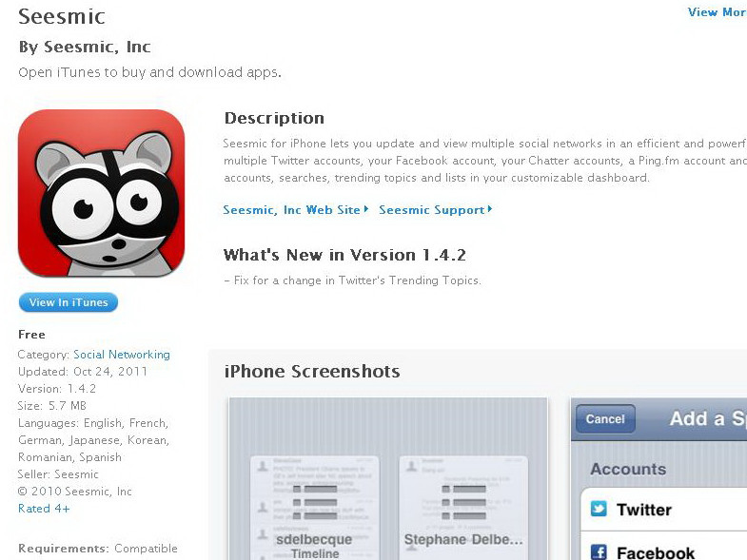Click the View In iTunes button
This screenshot has height=560, width=747.
coord(69,302)
